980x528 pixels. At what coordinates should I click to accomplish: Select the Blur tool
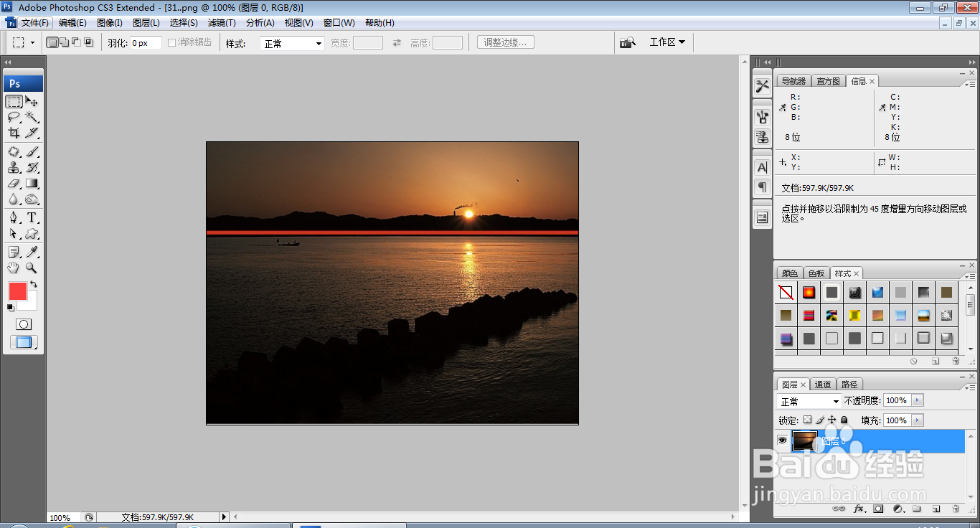pyautogui.click(x=14, y=199)
